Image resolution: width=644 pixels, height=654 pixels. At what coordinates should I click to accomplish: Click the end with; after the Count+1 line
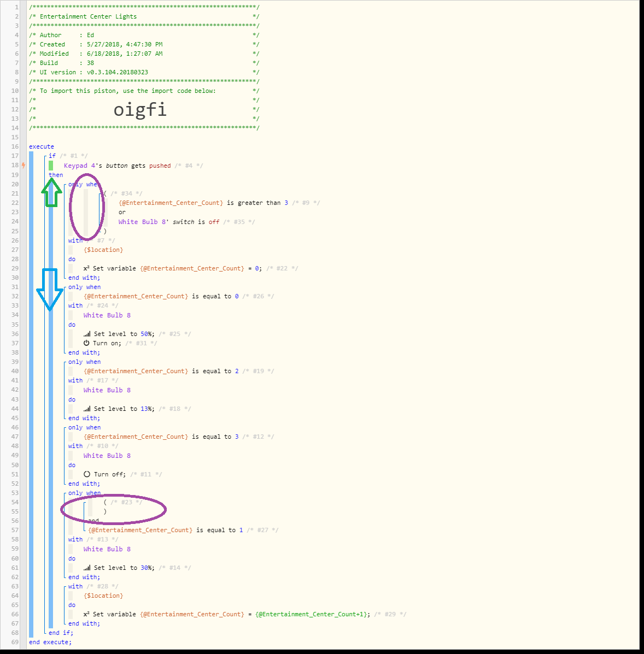(x=84, y=623)
